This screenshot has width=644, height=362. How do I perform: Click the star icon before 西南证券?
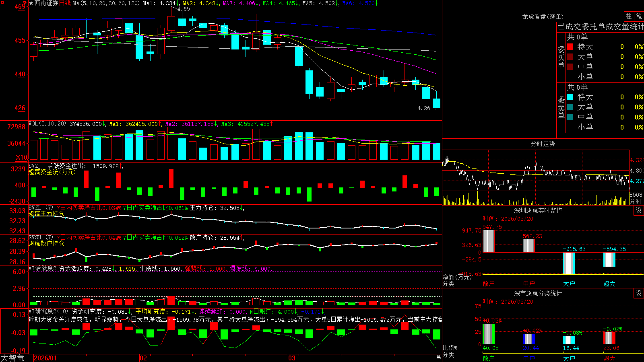[x=31, y=3]
